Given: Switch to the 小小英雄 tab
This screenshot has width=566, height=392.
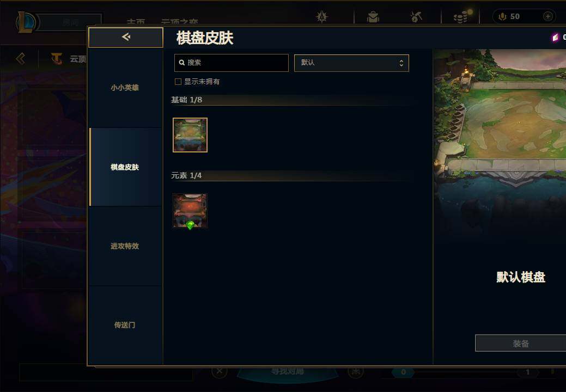Looking at the screenshot, I should pos(125,88).
